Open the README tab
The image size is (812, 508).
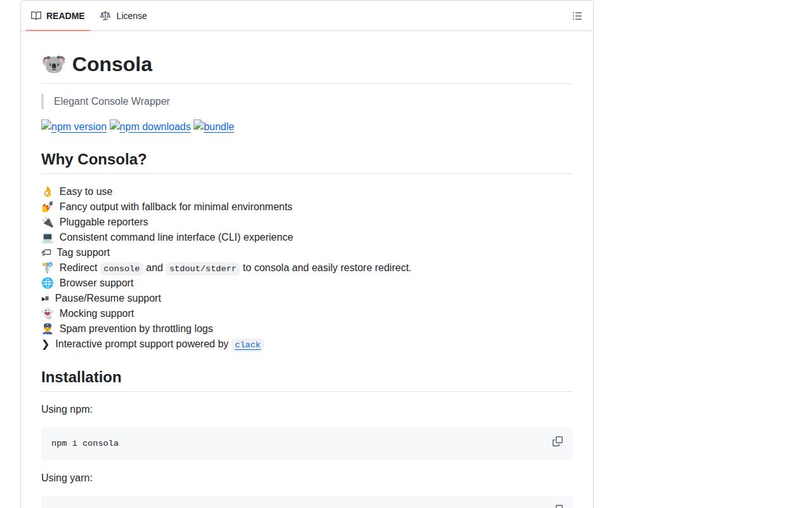coord(58,16)
